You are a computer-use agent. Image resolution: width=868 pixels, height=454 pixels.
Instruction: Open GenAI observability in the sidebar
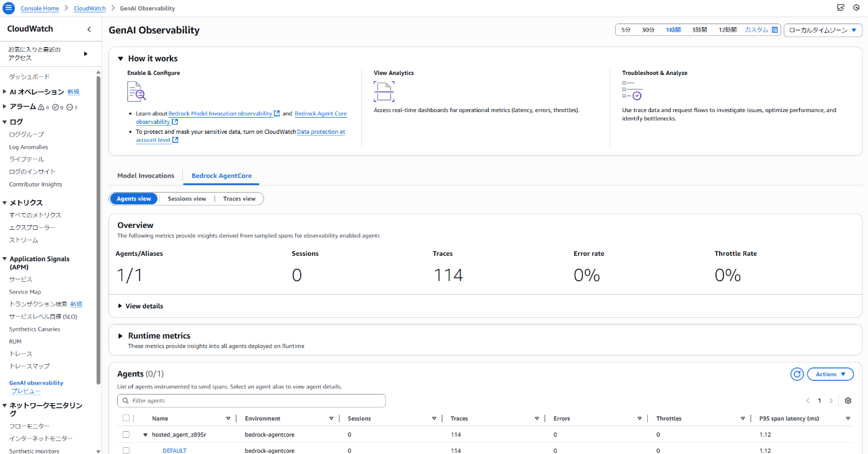[x=36, y=383]
